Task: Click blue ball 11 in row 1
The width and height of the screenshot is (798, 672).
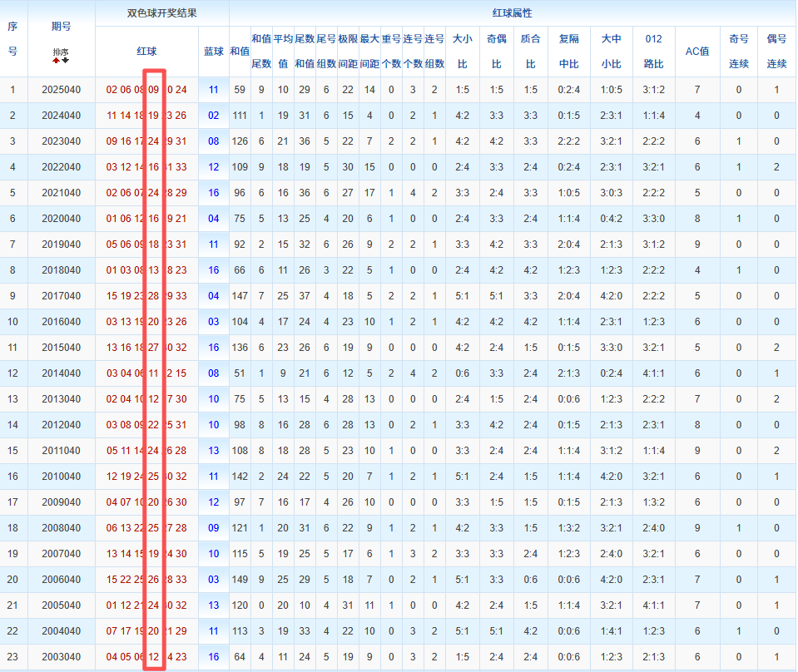Action: pyautogui.click(x=214, y=90)
